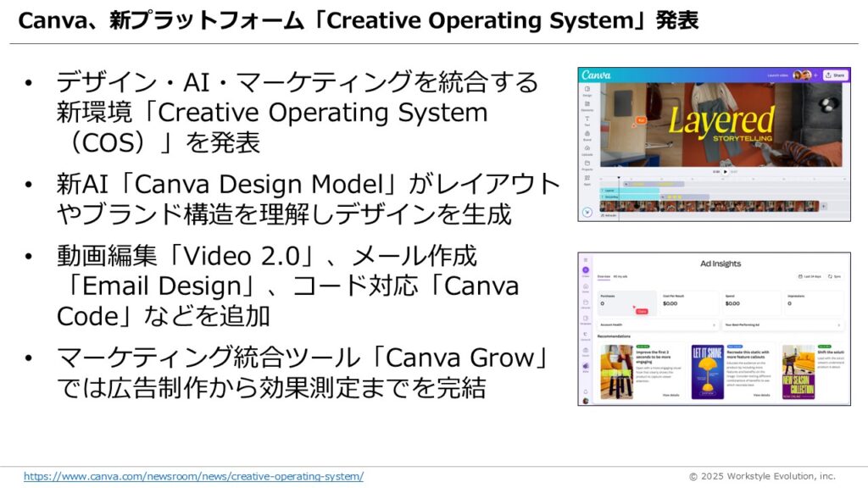Image resolution: width=868 pixels, height=488 pixels.
Task: Click the notifications bell in Ad Insights sidebar
Action: point(586,391)
